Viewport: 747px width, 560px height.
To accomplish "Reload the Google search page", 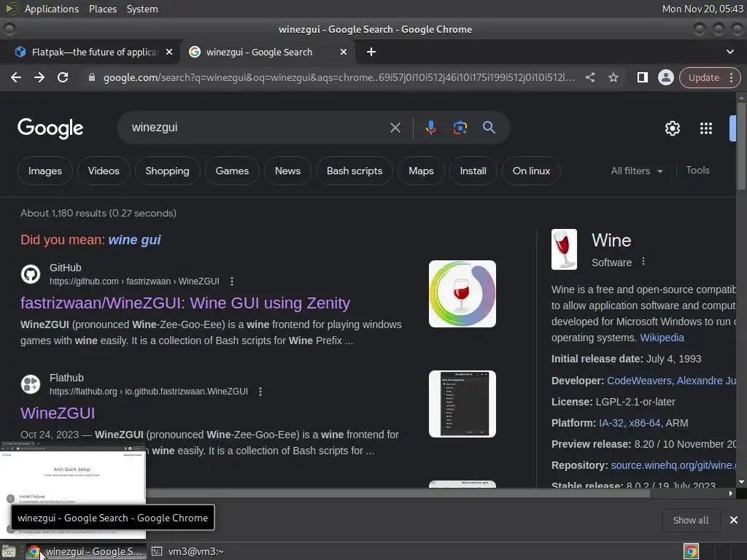I will [63, 77].
